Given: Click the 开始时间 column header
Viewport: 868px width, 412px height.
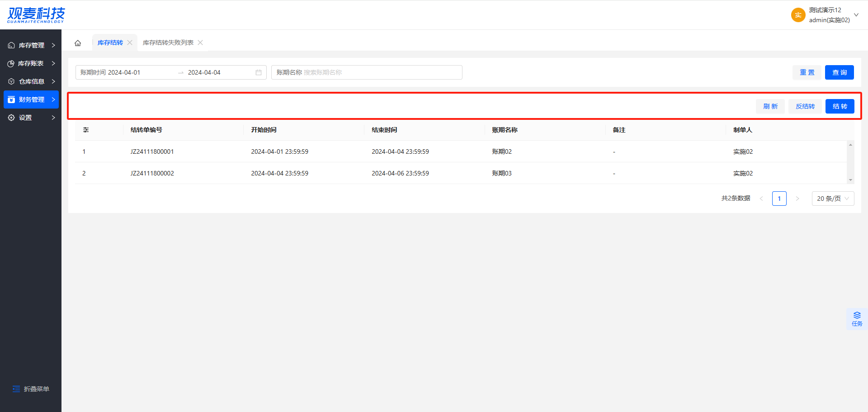Looking at the screenshot, I should 264,130.
